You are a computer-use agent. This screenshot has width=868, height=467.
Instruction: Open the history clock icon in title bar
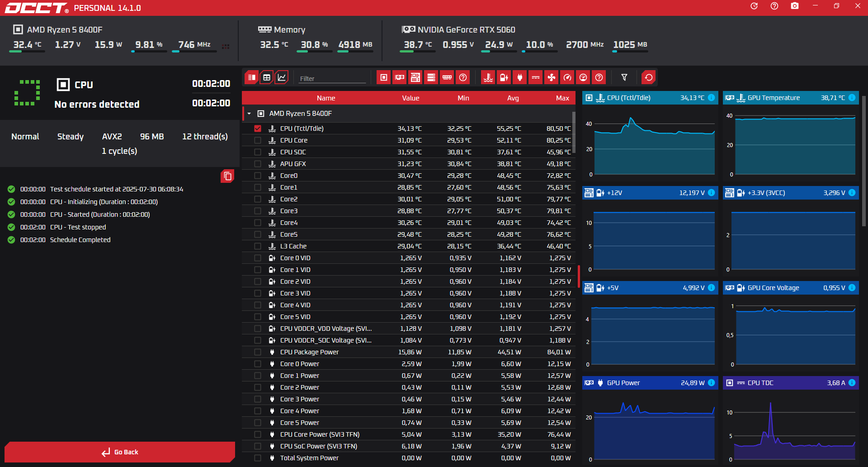pos(754,6)
